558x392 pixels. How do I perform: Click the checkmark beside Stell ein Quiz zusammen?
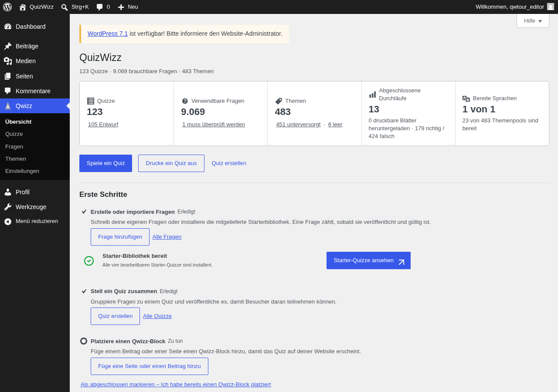84,291
